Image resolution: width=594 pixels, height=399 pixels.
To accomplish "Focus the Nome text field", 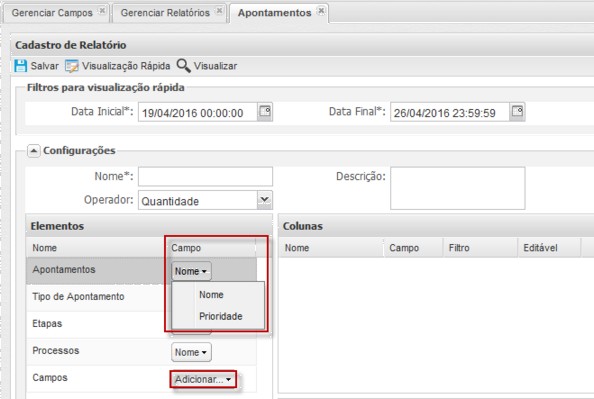I will 205,177.
